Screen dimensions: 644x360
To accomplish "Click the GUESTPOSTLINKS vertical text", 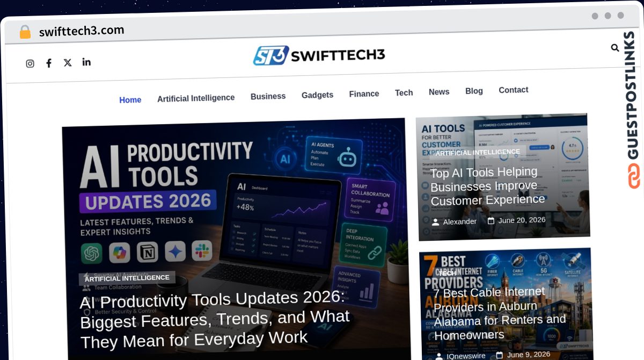I will 632,96.
